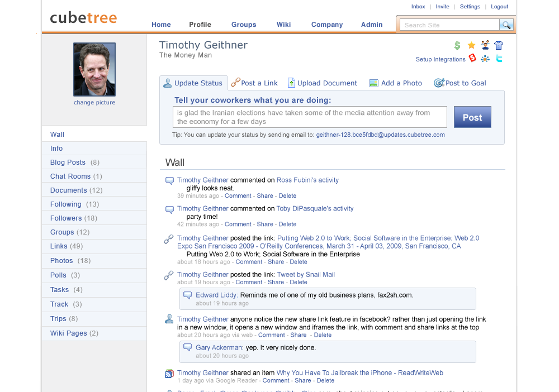Open the Inbox link

(x=418, y=6)
